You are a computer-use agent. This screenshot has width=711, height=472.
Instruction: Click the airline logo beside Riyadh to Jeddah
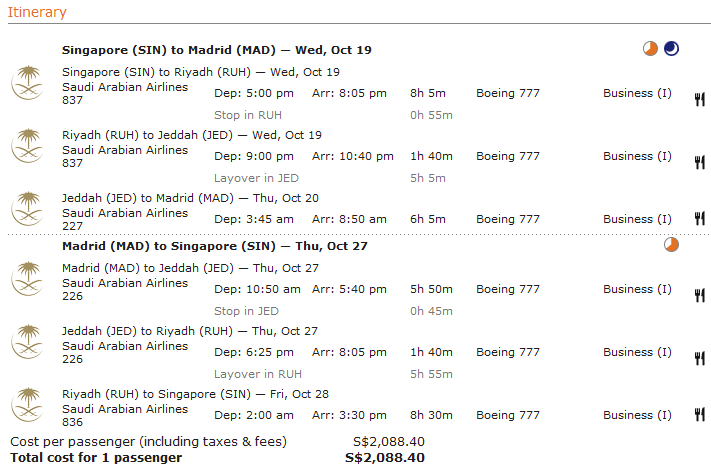click(x=27, y=146)
